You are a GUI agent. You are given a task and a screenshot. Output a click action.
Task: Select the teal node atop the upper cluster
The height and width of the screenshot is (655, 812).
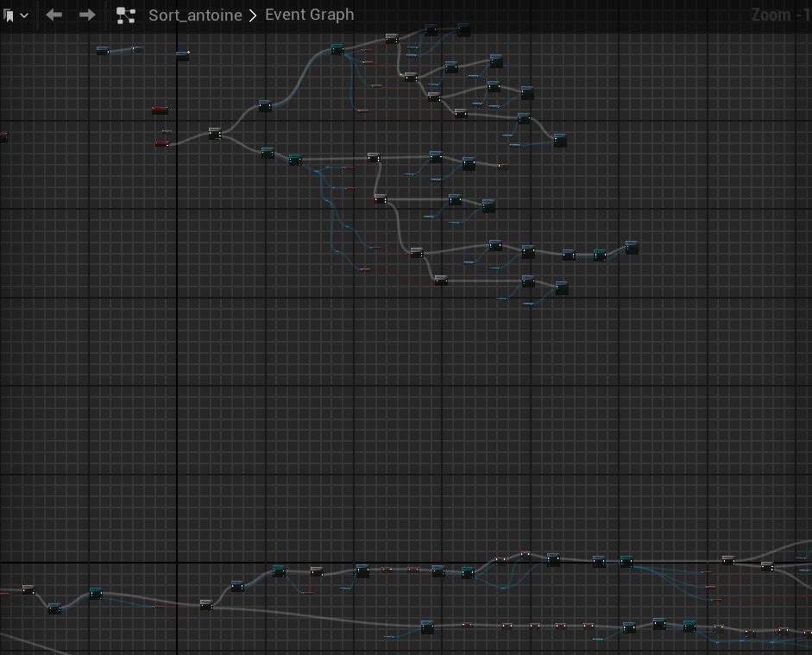[337, 50]
